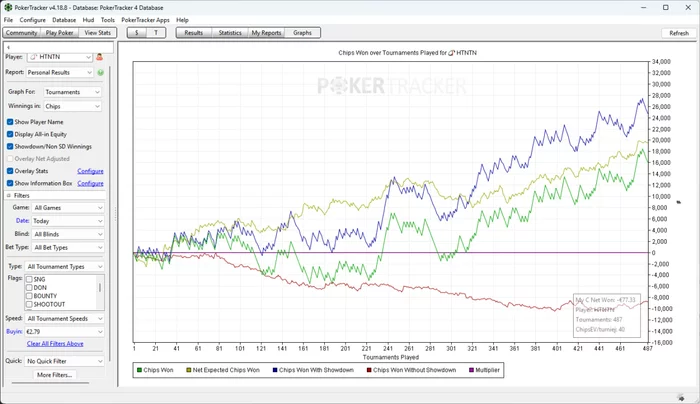Click Configure link next to Show Information Box
Image resolution: width=700 pixels, height=404 pixels.
[x=90, y=183]
